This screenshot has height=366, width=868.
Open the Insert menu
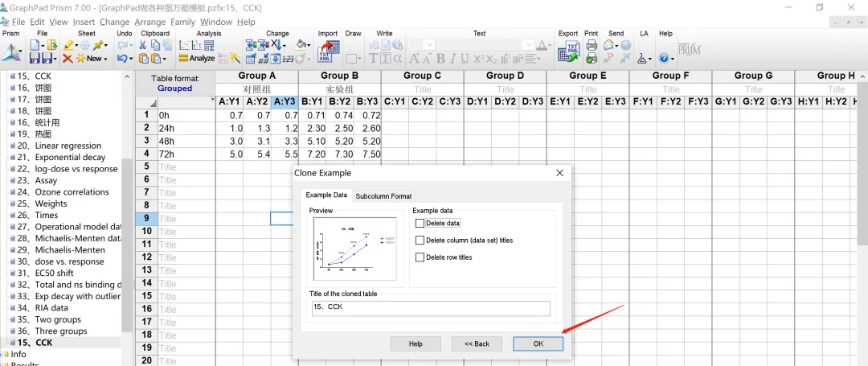pos(84,23)
